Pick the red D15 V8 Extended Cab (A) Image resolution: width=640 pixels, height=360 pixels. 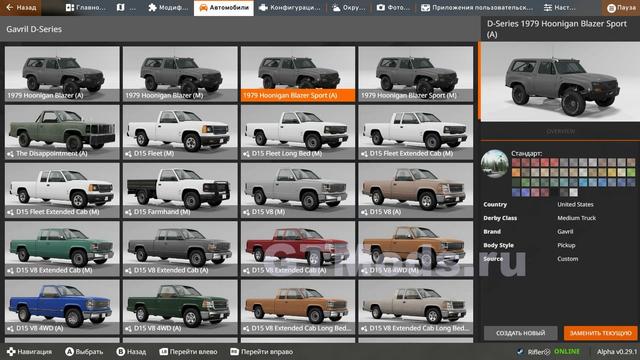298,249
